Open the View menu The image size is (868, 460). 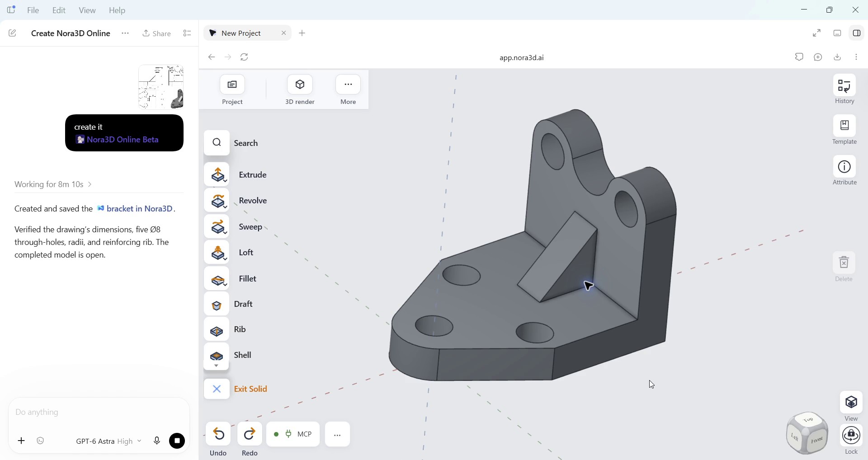click(x=87, y=10)
